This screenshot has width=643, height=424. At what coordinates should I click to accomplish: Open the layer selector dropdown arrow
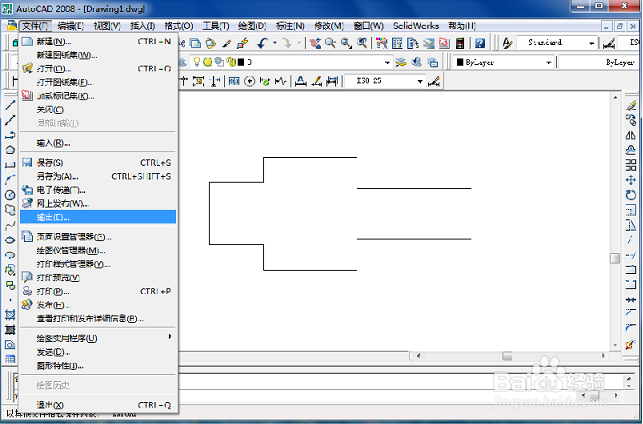coord(387,63)
